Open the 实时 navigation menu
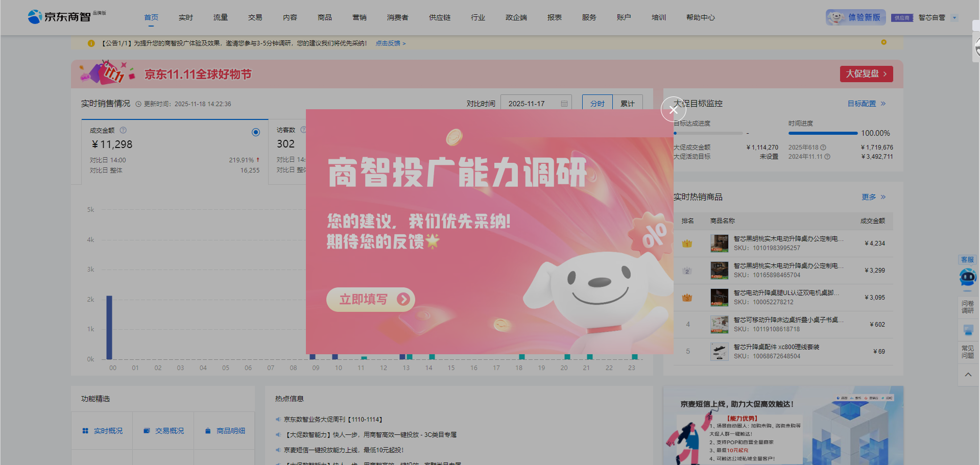Image resolution: width=980 pixels, height=465 pixels. click(x=186, y=17)
